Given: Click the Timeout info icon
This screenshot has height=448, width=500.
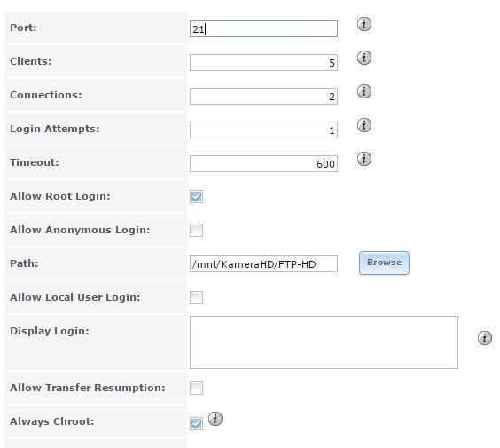Looking at the screenshot, I should 364,159.
